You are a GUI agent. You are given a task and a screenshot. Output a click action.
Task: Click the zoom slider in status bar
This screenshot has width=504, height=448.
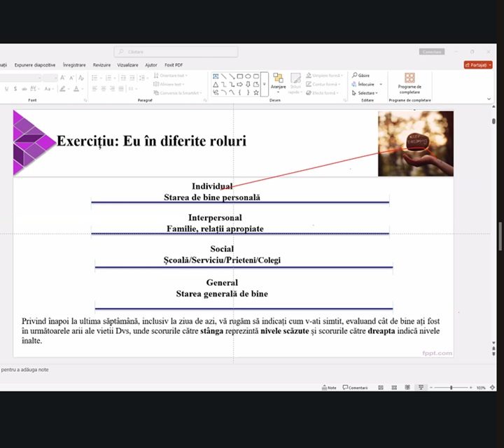pos(451,387)
